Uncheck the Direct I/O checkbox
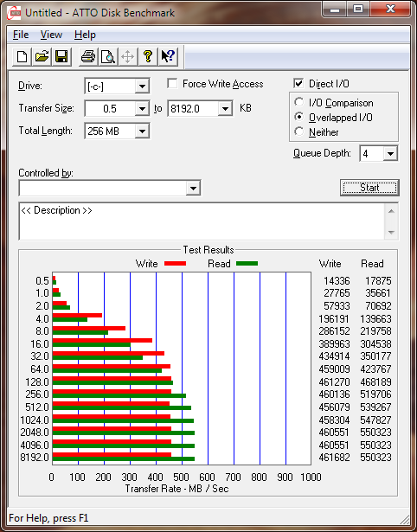Screen dimensions: 417x532 click(298, 84)
